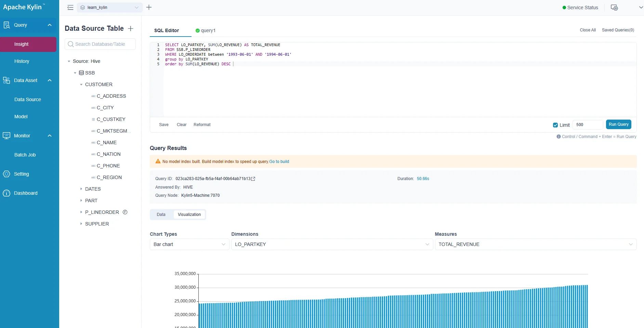Open the Query ID external link icon
Viewport: 644px width, 328px height.
pos(253,179)
